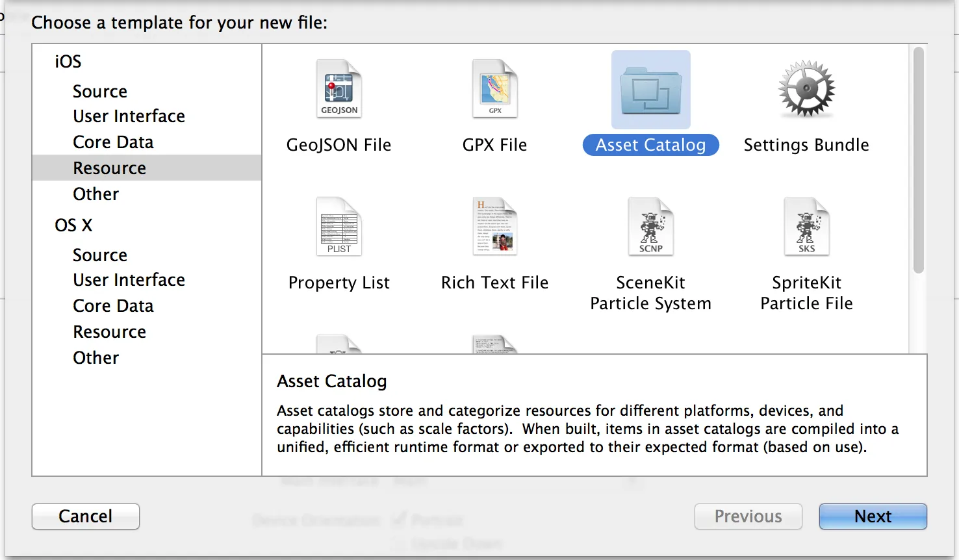Click the GeoJSON File label
The height and width of the screenshot is (560, 959).
[x=339, y=145]
